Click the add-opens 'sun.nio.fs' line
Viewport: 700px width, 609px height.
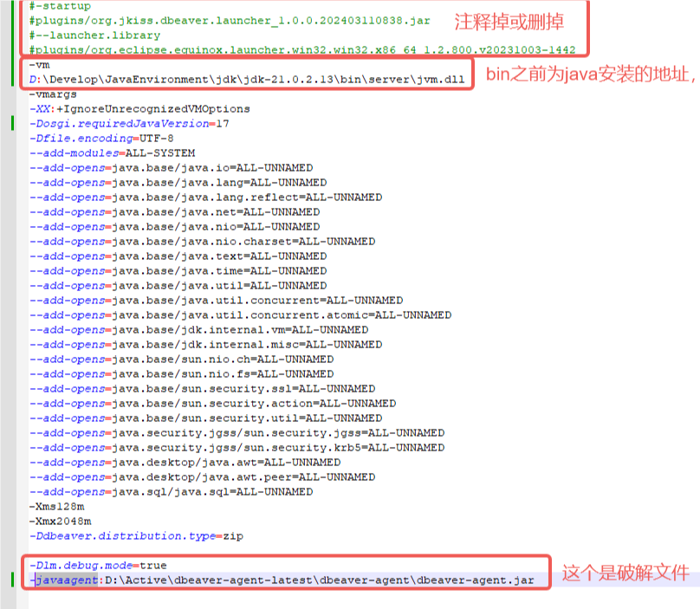(x=181, y=374)
